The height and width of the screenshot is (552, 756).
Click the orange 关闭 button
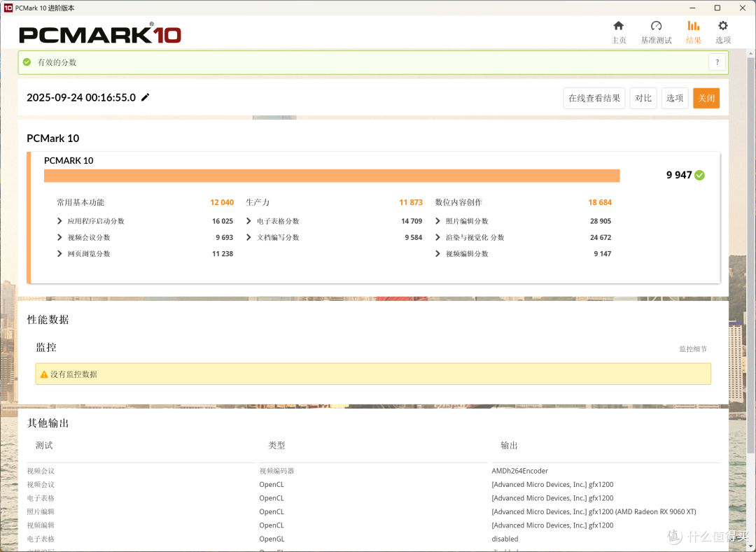[x=706, y=98]
